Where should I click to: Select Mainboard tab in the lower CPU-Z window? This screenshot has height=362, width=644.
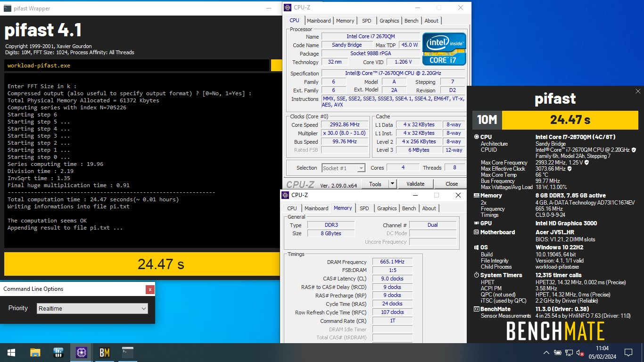[x=316, y=208]
